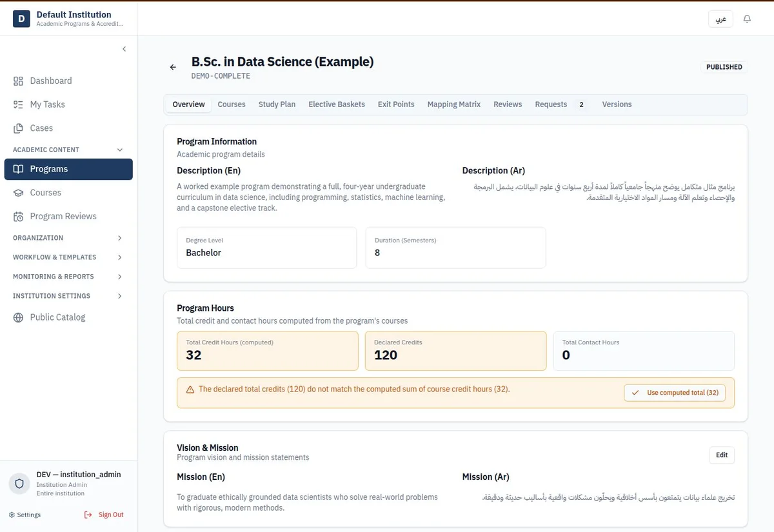Open the Mapping Matrix tab
774x532 pixels.
(454, 104)
